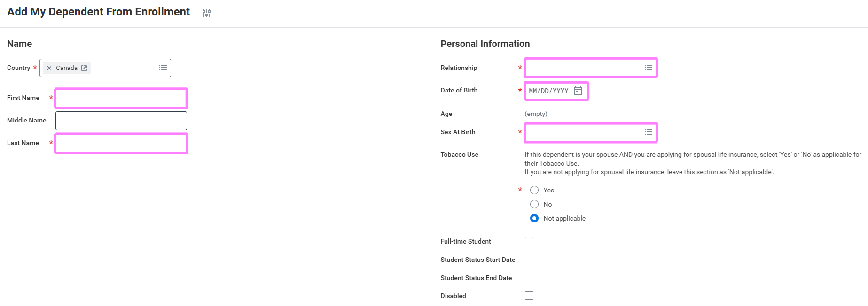The image size is (868, 306).
Task: Click into the Last Name field
Action: click(121, 143)
